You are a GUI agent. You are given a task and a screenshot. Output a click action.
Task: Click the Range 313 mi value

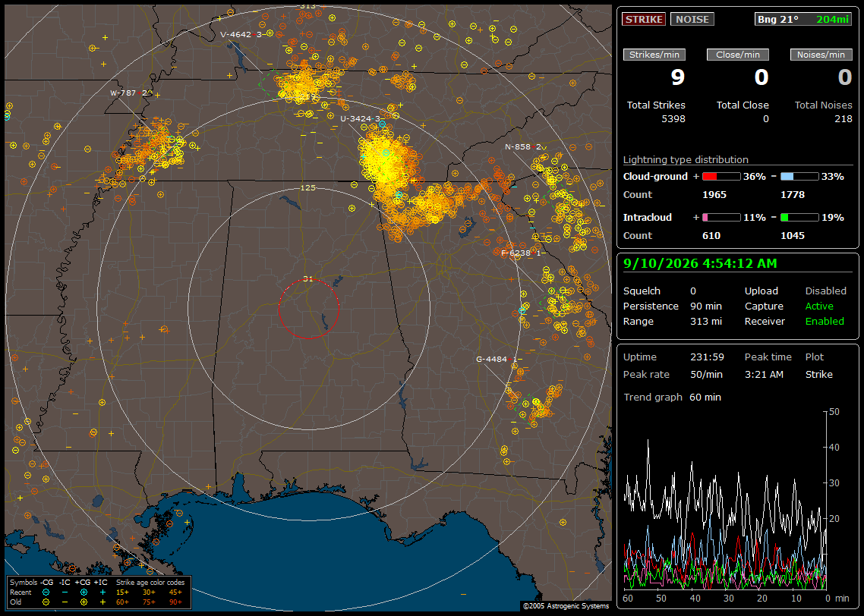click(x=706, y=322)
